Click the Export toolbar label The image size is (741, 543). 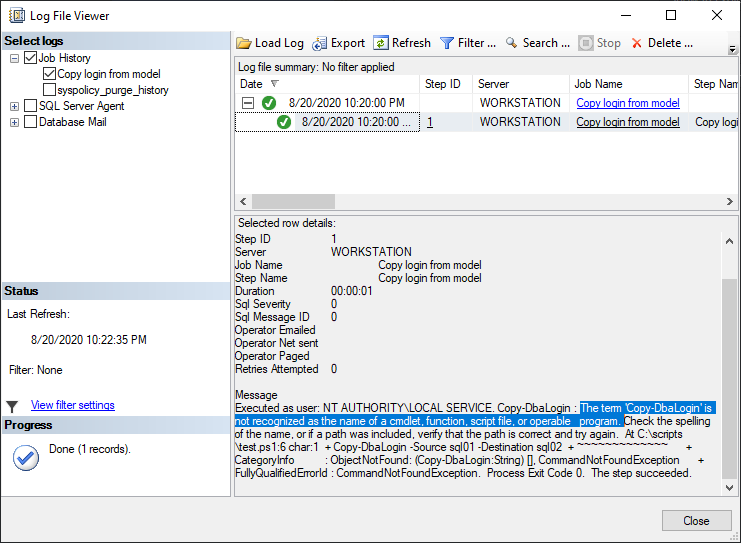pyautogui.click(x=348, y=43)
